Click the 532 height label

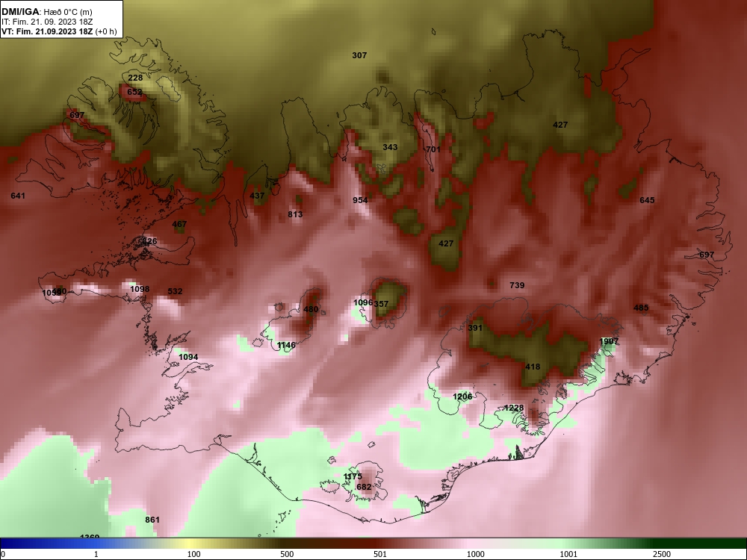tap(175, 291)
